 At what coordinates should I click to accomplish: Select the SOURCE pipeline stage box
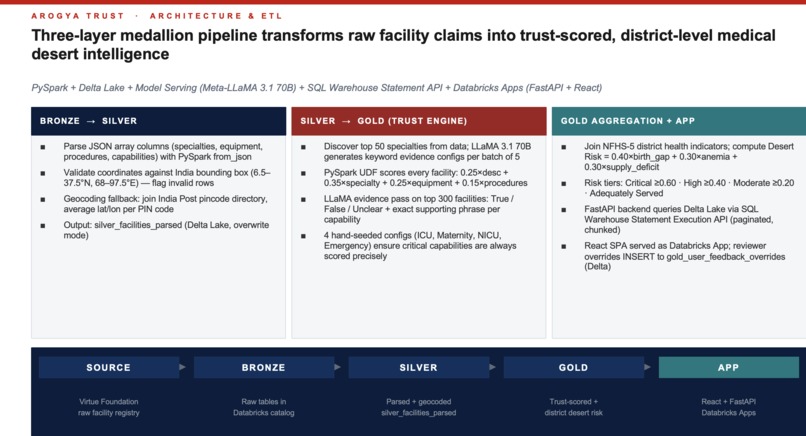(x=108, y=368)
